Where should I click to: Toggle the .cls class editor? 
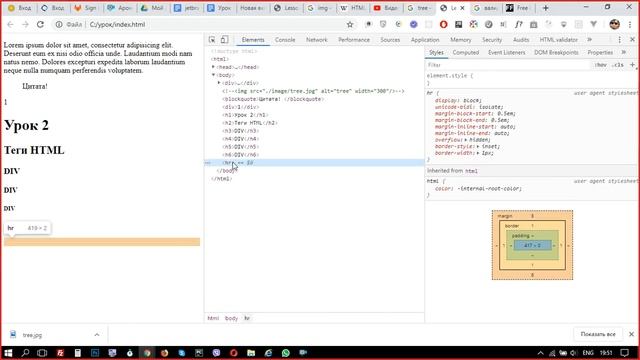(x=618, y=65)
